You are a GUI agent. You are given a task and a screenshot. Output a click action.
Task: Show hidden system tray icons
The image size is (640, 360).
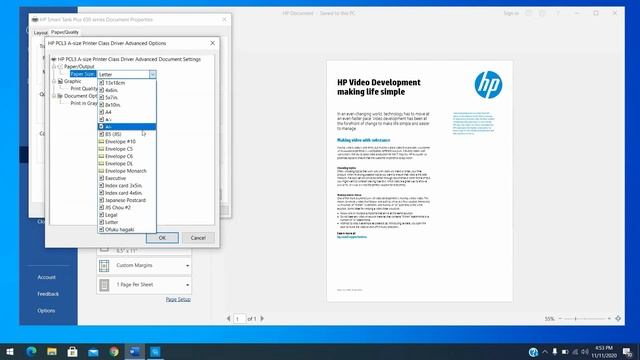pyautogui.click(x=545, y=352)
